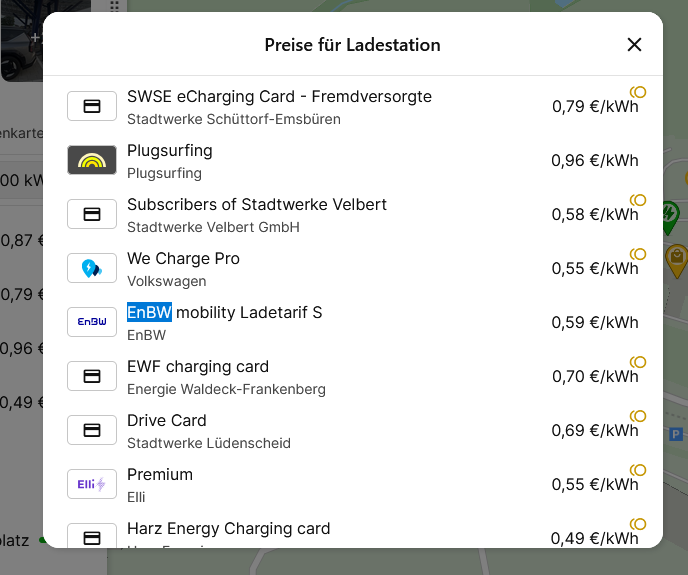
Task: Click the Preise für Ladestation title
Action: pyautogui.click(x=352, y=45)
